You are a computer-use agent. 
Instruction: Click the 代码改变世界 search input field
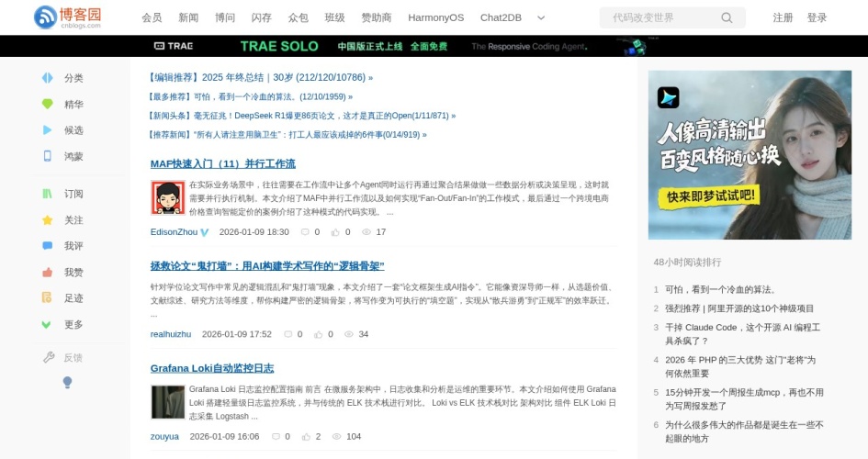[x=661, y=17]
